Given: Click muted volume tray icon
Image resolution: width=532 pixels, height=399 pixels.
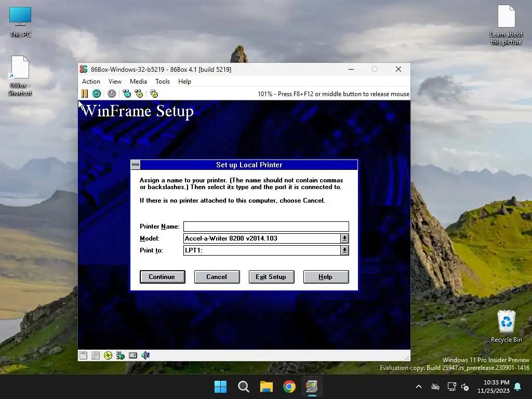Looking at the screenshot, I should click(465, 387).
